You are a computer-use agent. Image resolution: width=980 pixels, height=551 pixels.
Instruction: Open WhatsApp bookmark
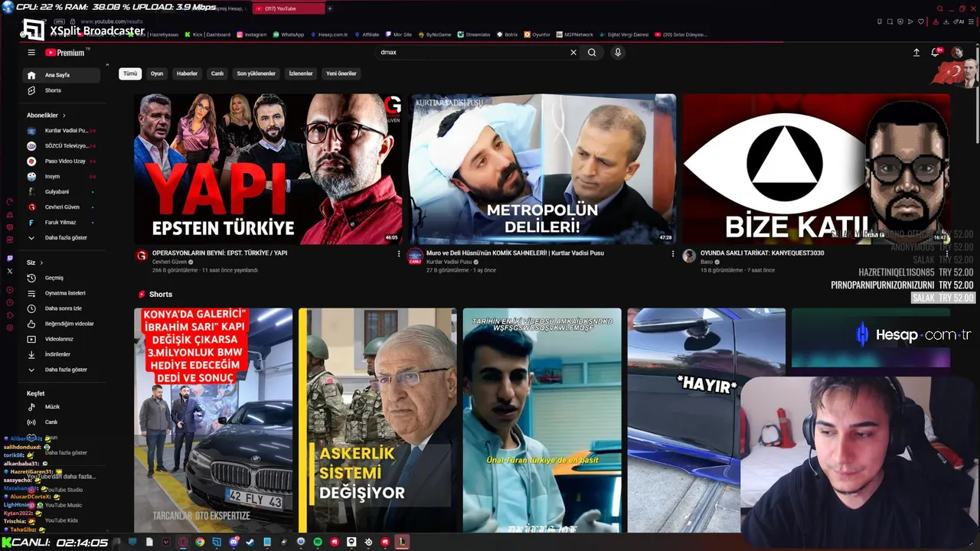click(288, 34)
